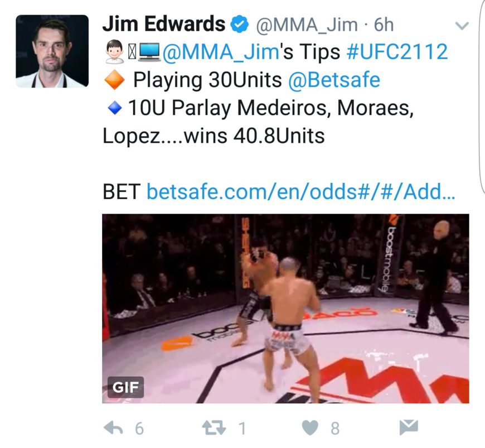Image resolution: width=485 pixels, height=448 pixels.
Task: Play the MMA fight GIF
Action: tap(285, 309)
